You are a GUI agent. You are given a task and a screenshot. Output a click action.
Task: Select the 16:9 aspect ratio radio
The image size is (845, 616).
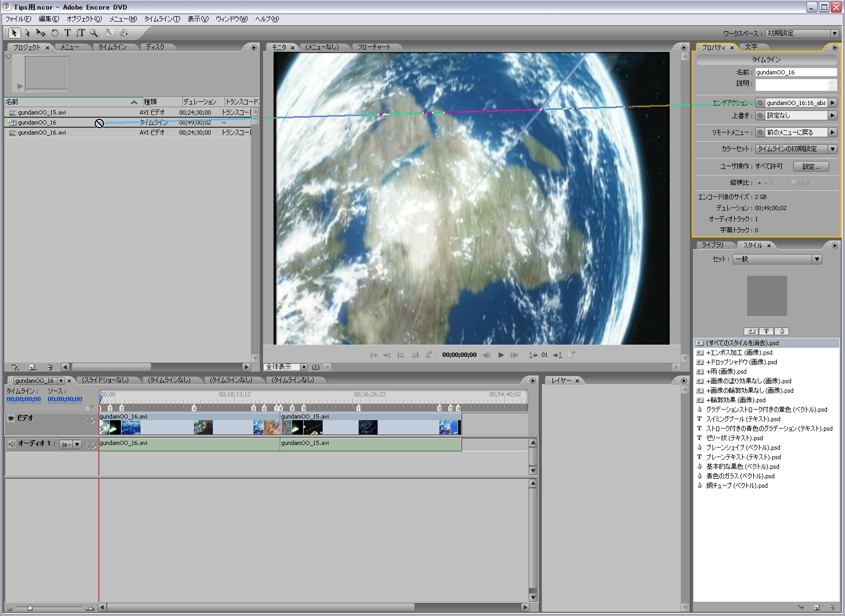[793, 183]
